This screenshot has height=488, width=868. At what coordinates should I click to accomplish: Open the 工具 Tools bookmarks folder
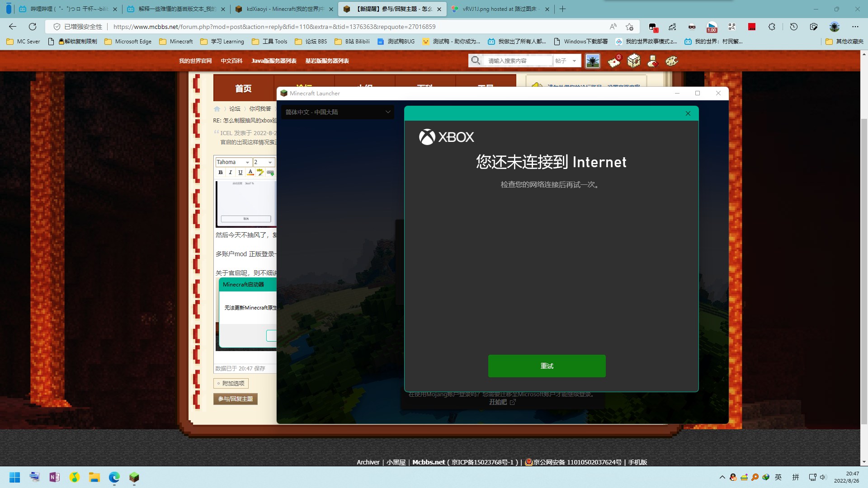(x=269, y=42)
